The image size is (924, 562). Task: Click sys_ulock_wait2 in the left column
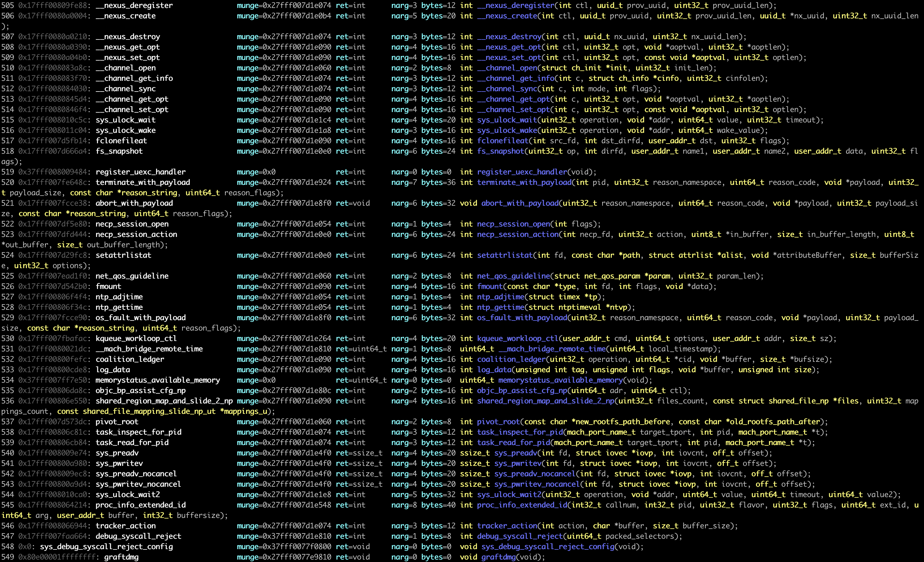point(128,495)
